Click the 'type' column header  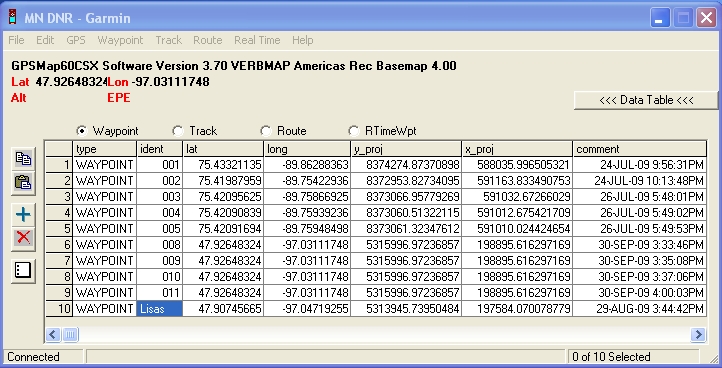pyautogui.click(x=105, y=149)
